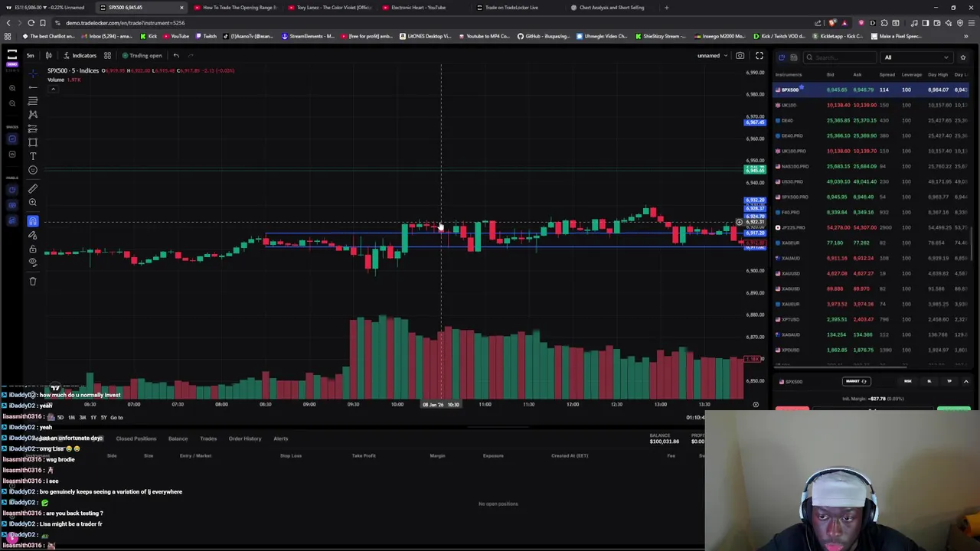Open the 5m timeframe selector
980x551 pixels.
[x=31, y=55]
